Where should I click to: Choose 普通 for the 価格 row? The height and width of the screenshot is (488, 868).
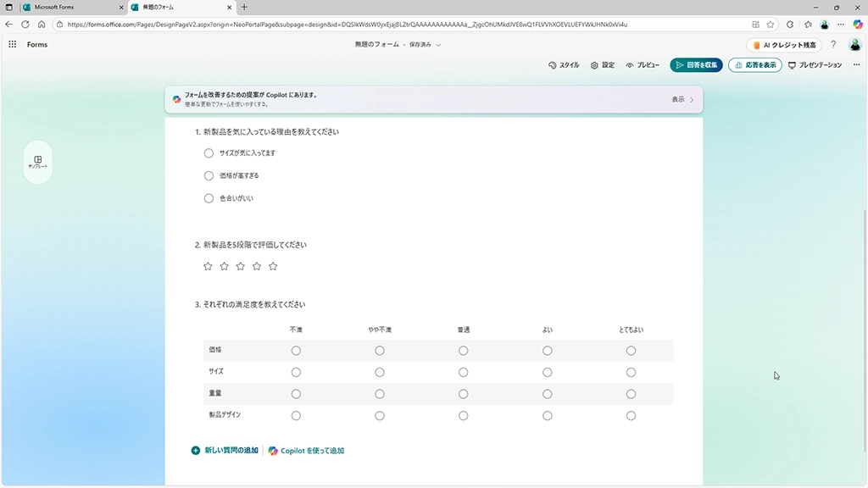pos(463,351)
